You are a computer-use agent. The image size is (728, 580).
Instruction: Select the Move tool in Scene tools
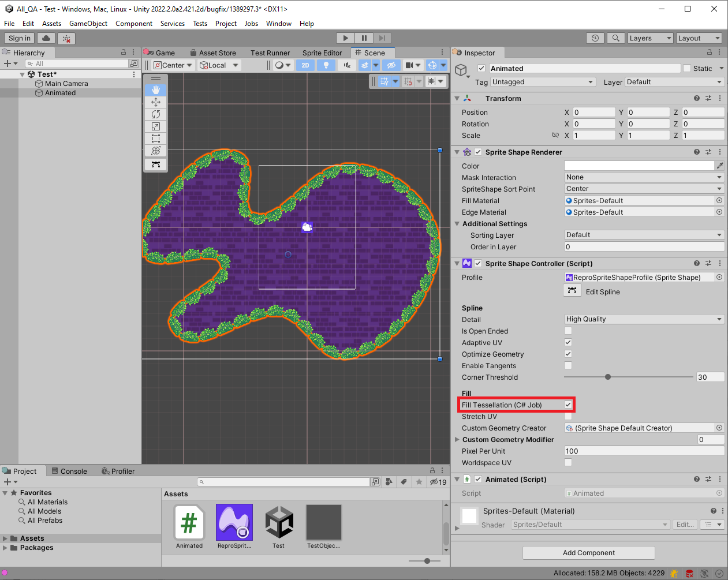coord(156,102)
